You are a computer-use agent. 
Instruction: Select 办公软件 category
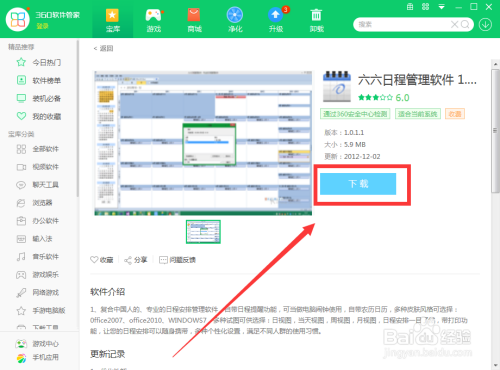38,221
